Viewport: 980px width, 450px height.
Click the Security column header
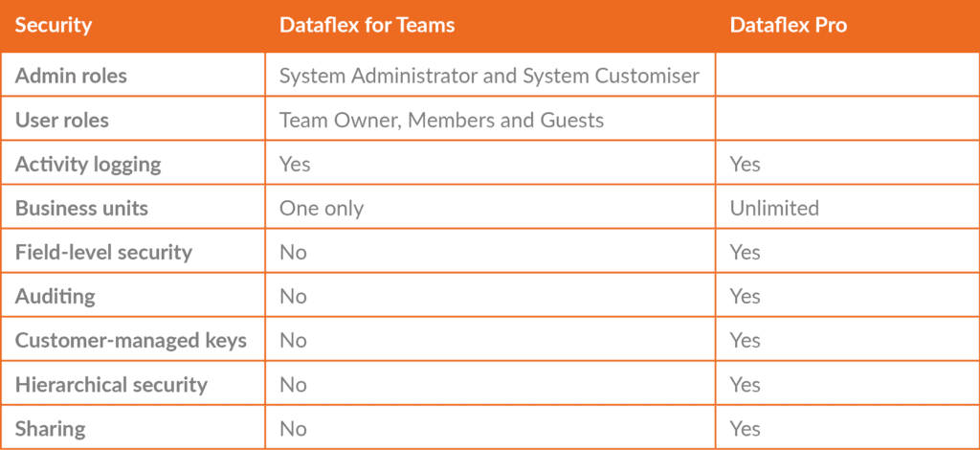[53, 26]
